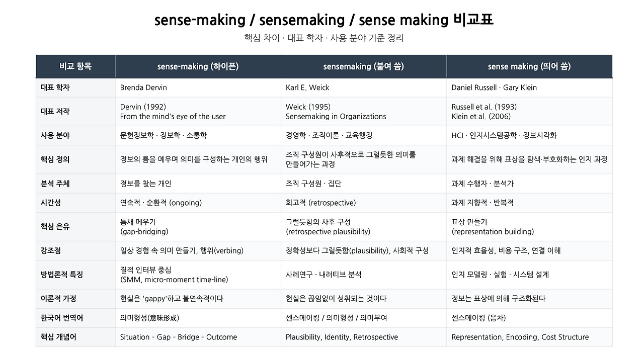Viewport: 644px width, 354px height.
Task: Select the 의미형성(意味形成) cell
Action: click(198, 318)
